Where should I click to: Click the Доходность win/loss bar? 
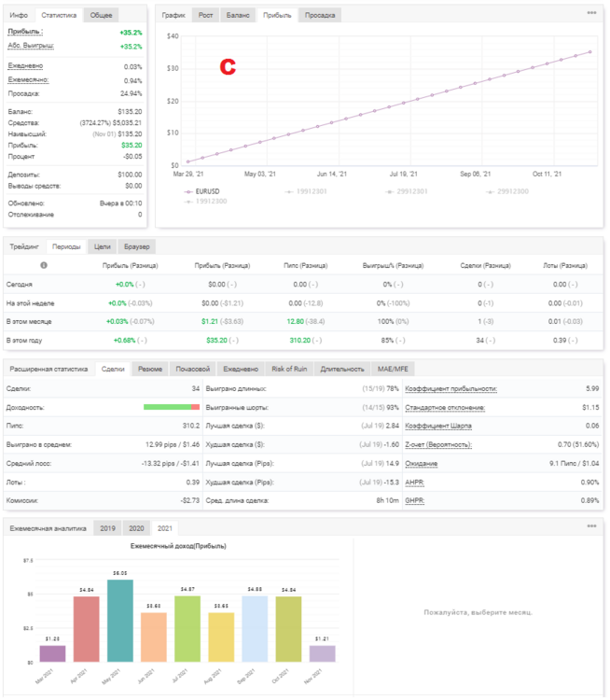pyautogui.click(x=172, y=407)
